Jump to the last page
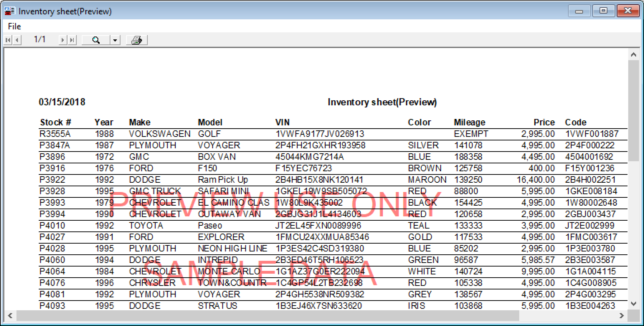The height and width of the screenshot is (326, 644). (72, 40)
